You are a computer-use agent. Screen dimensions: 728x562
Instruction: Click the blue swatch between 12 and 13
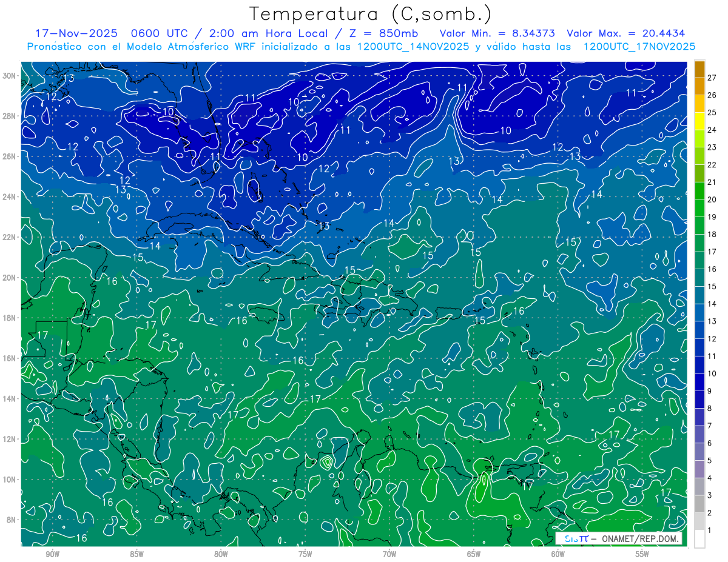tap(699, 330)
